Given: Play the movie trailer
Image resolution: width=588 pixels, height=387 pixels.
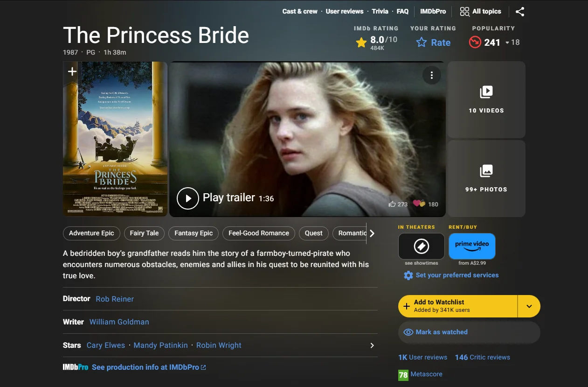Looking at the screenshot, I should pyautogui.click(x=188, y=198).
